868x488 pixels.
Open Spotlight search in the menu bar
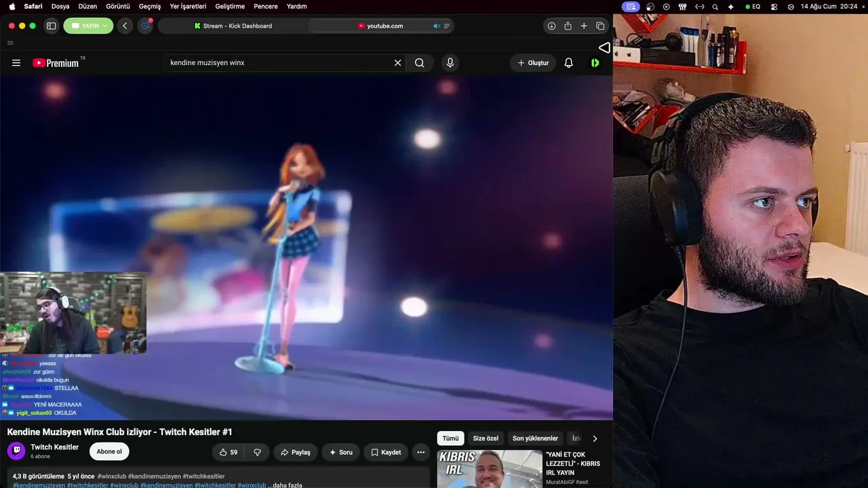(x=715, y=6)
